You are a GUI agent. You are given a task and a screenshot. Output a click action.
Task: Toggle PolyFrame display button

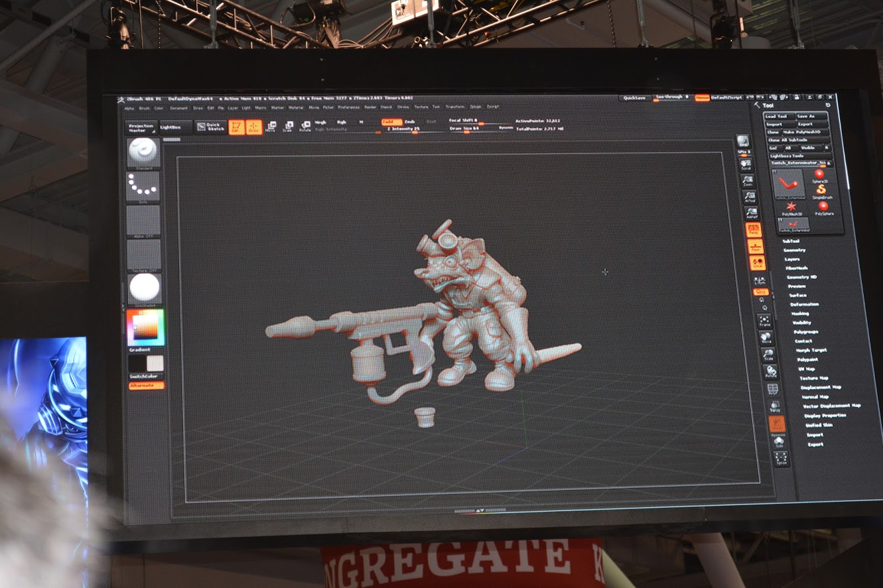coord(773,390)
